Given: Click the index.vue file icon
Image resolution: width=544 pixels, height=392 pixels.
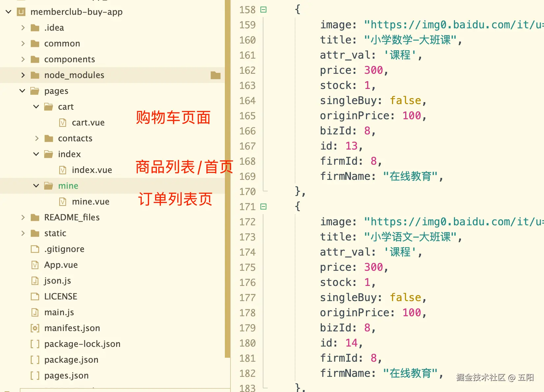Looking at the screenshot, I should tap(63, 170).
